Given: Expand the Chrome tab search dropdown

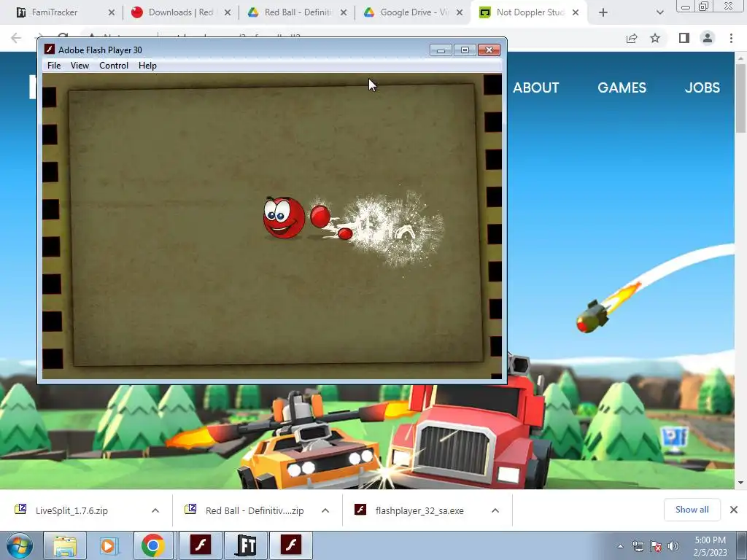Looking at the screenshot, I should [659, 12].
